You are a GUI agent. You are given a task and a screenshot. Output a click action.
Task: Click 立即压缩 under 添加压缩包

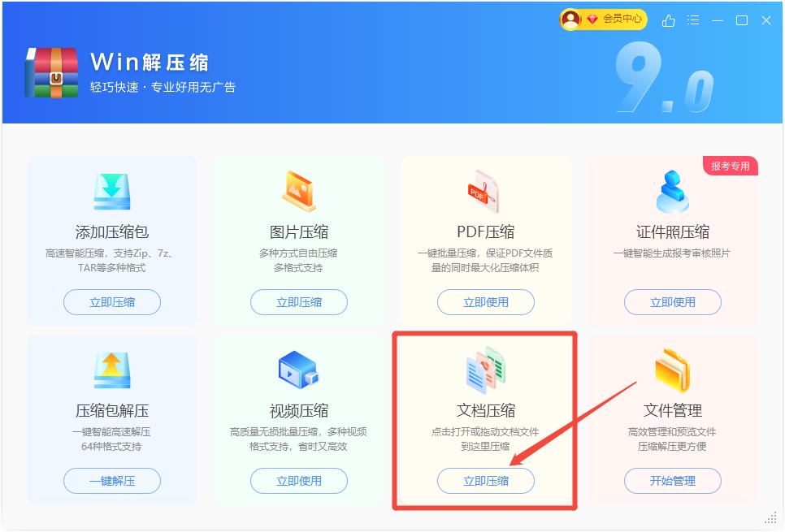coord(112,302)
